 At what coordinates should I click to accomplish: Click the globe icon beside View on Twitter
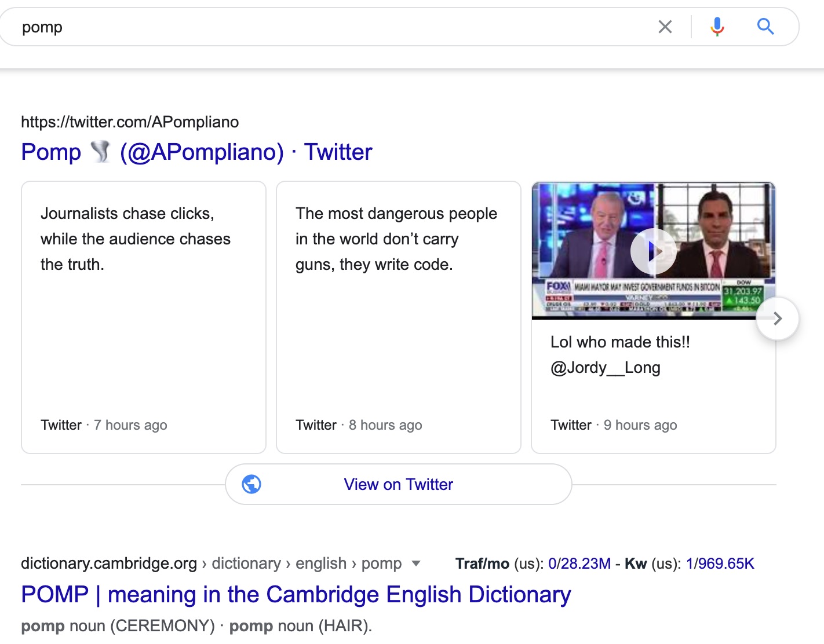251,484
